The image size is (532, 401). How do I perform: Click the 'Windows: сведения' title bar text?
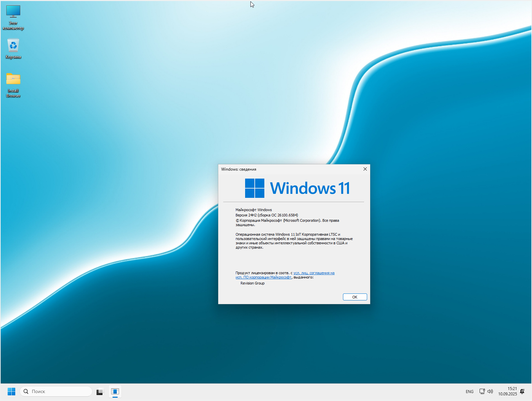point(239,169)
